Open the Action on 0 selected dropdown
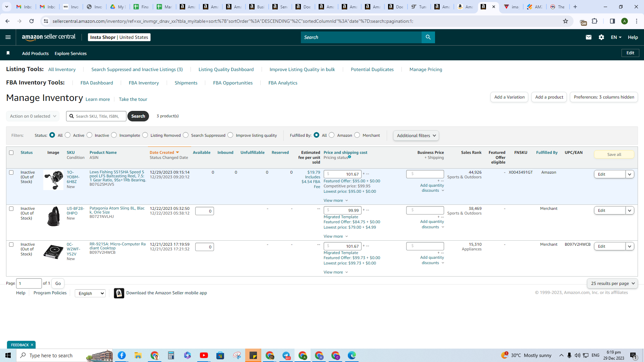 (33, 116)
